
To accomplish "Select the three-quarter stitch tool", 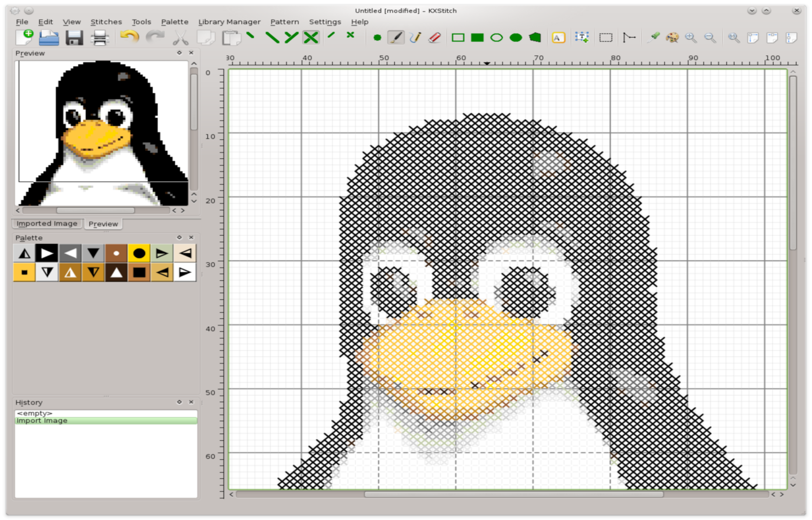I will click(x=292, y=37).
